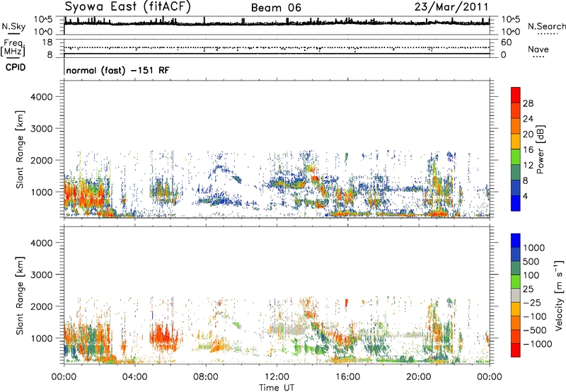The height and width of the screenshot is (392, 566).
Task: Click the '60' Nave axis tick
Action: click(506, 42)
